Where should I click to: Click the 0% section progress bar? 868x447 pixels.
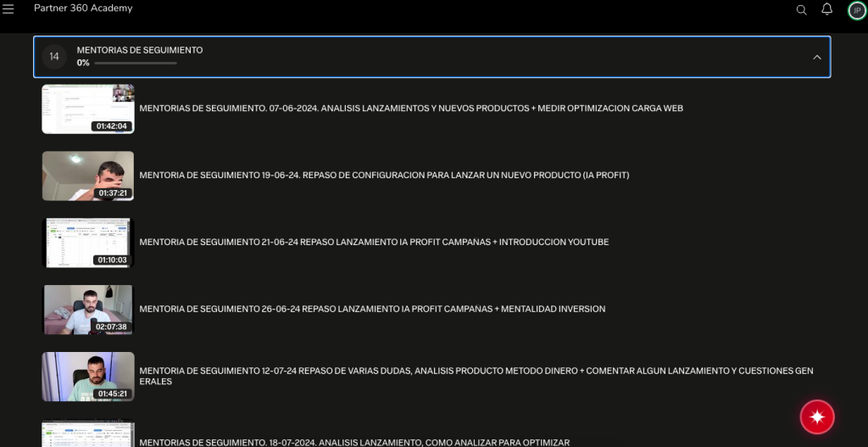[x=136, y=63]
